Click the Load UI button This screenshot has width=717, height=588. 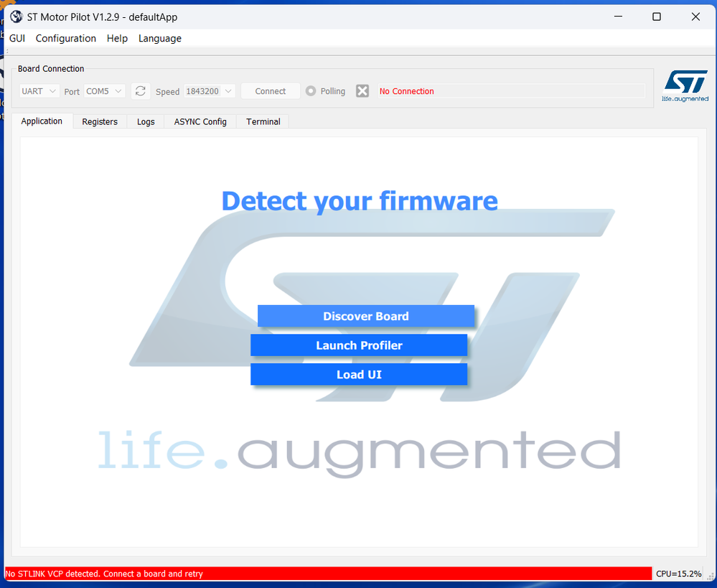click(x=359, y=375)
